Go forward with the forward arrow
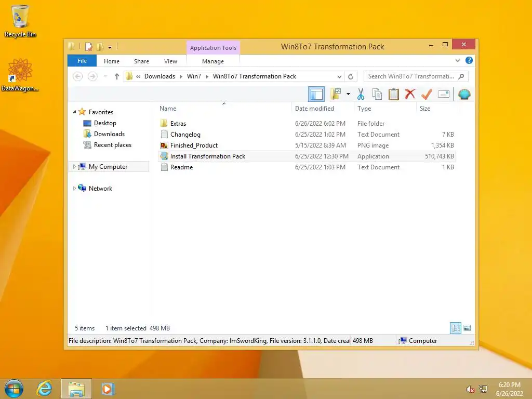The height and width of the screenshot is (399, 532). [92, 76]
